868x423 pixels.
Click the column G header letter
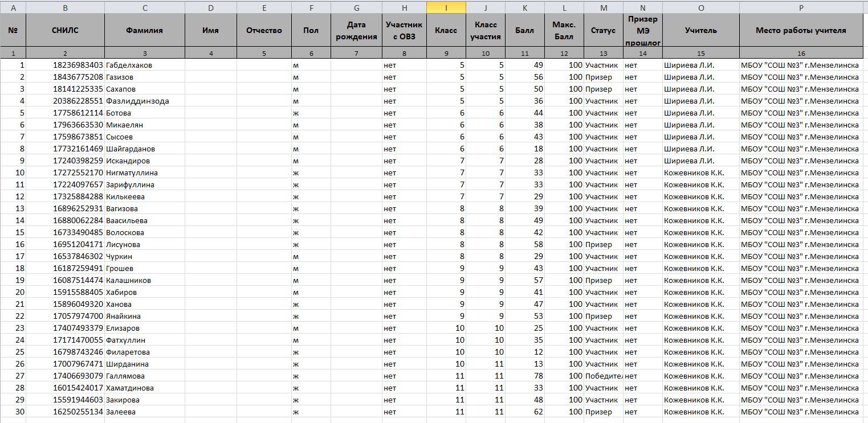pos(356,8)
